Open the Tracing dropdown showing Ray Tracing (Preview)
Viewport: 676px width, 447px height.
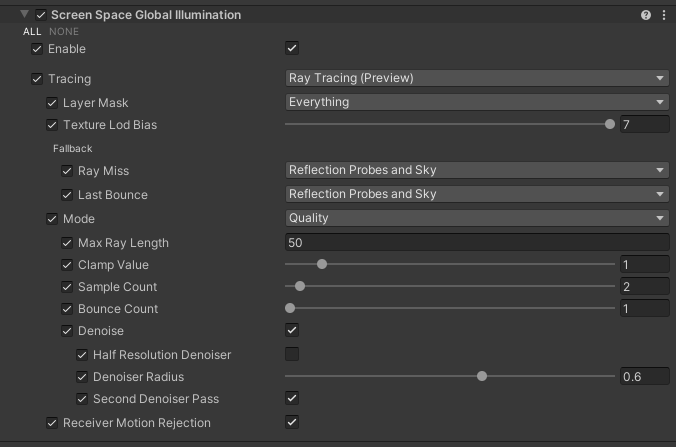tap(476, 78)
